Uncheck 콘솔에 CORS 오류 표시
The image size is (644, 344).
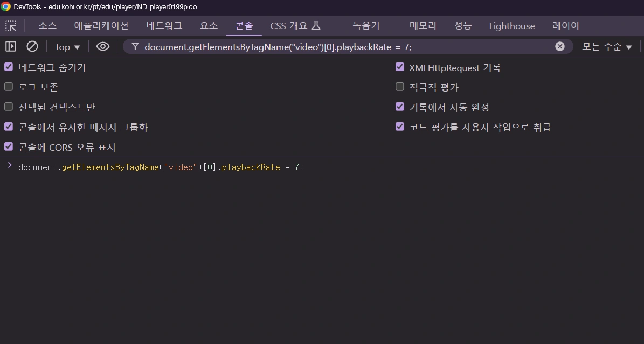(8, 146)
